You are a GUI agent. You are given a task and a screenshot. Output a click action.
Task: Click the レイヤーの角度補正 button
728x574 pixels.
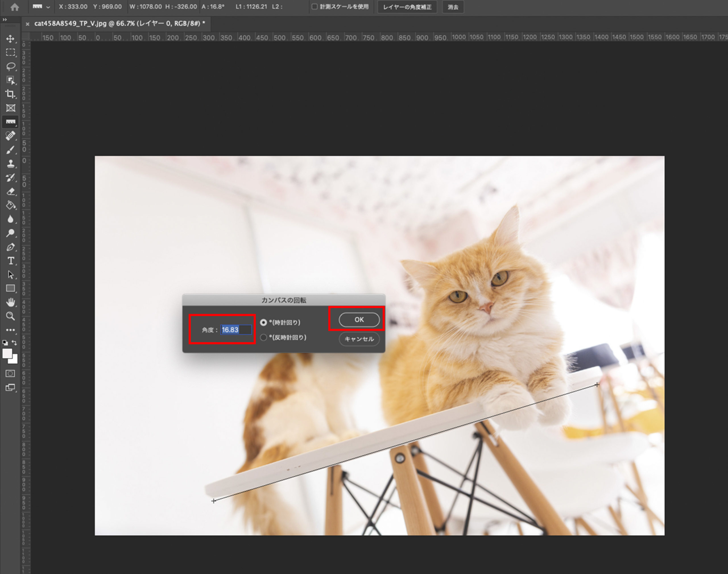[407, 7]
